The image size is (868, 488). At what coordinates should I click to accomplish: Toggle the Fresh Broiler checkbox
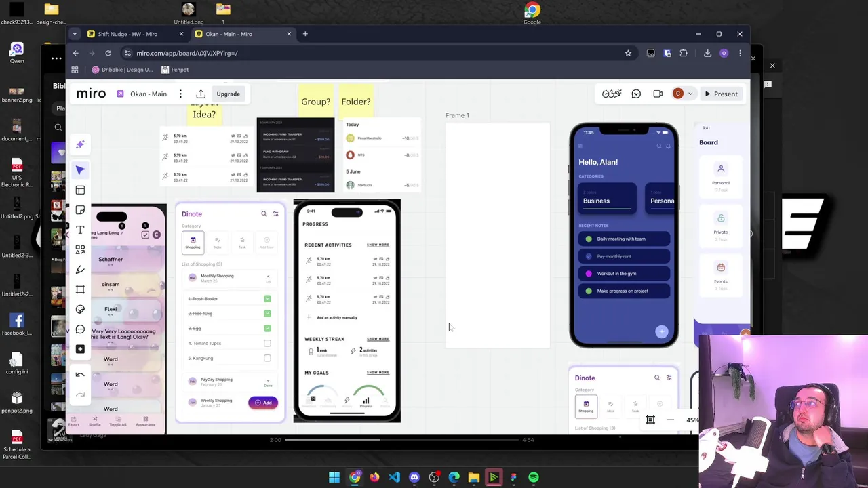(x=267, y=299)
